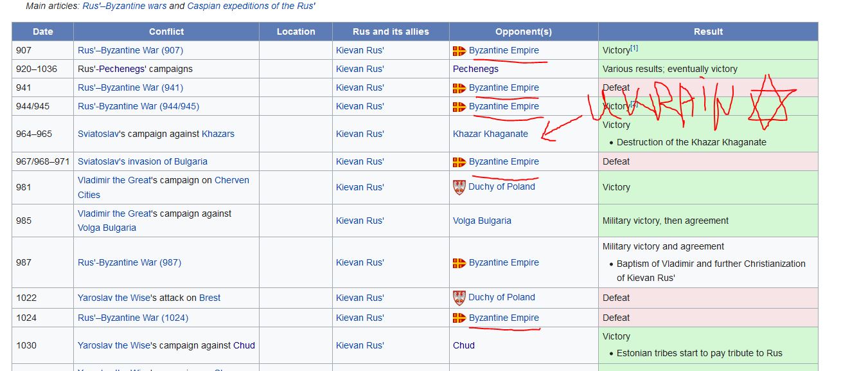Click the Byzantine flag icon in the 967/968–971 row
The height and width of the screenshot is (371, 868).
459,162
